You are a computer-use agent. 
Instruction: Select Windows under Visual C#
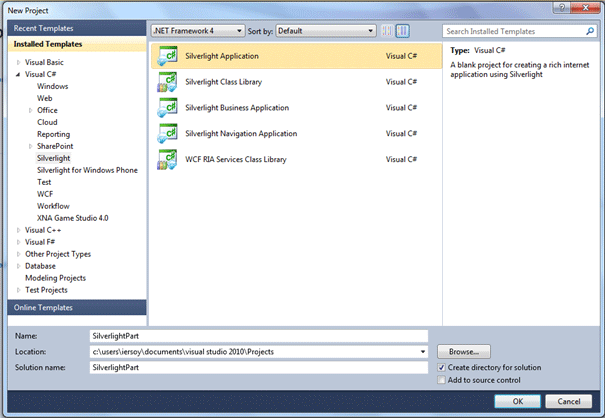click(x=52, y=86)
